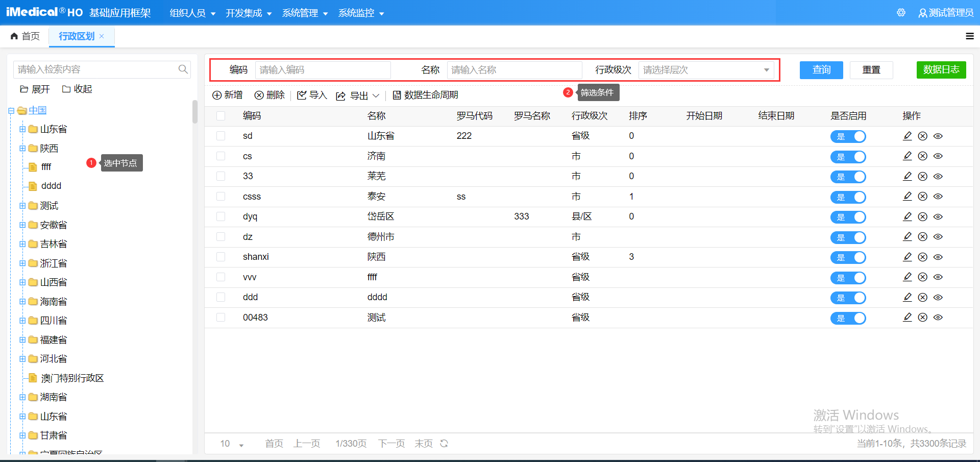Expand the 四川省 tree node
Image resolution: width=980 pixels, height=462 pixels.
[22, 321]
